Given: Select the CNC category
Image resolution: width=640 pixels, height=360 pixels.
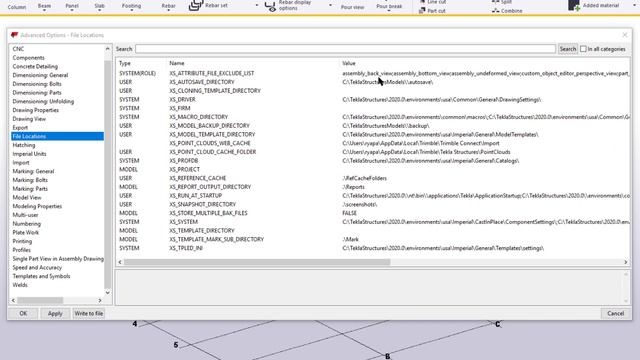Looking at the screenshot, I should (18, 49).
